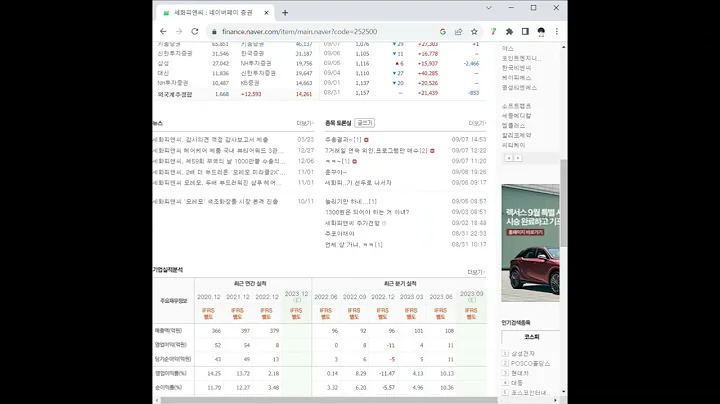Open the post 7거래일 연속 외인, 프로그램만 매수
Screen dimensions: 720x404
pos(376,151)
